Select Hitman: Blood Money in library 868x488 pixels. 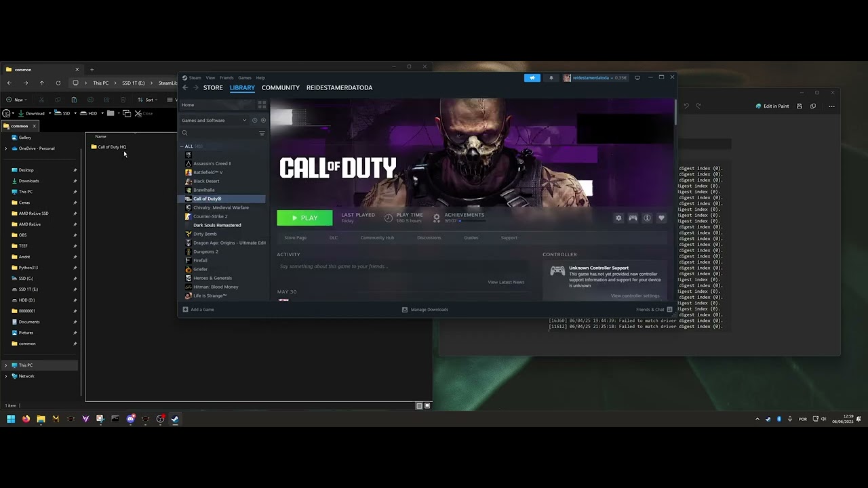[216, 287]
